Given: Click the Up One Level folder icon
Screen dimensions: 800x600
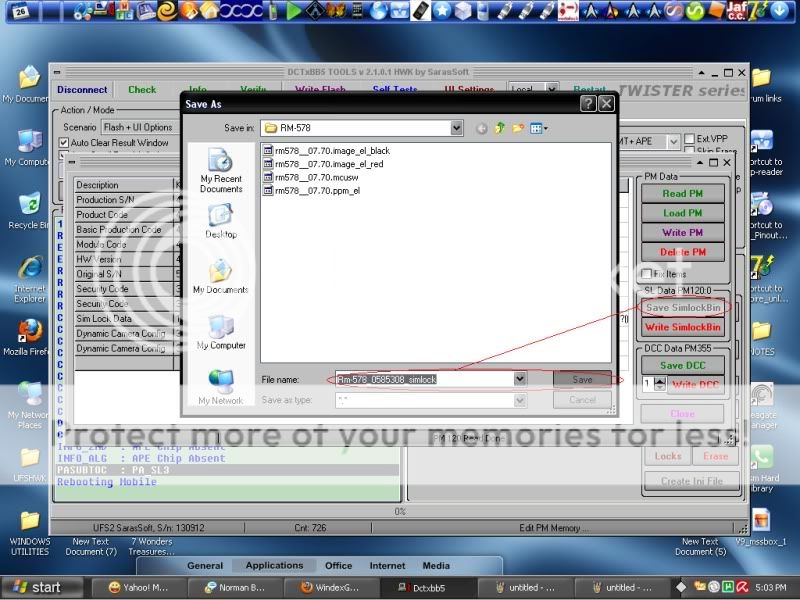Looking at the screenshot, I should 500,128.
